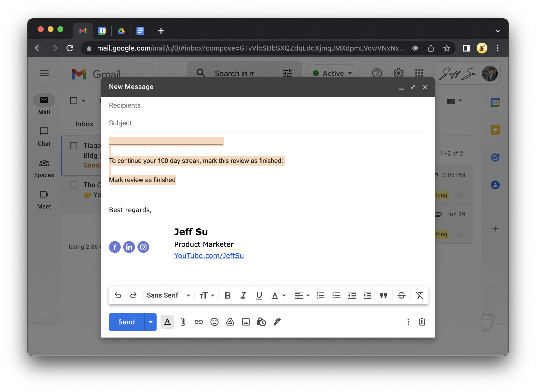Open the Chat section in sidebar
This screenshot has height=392, width=536.
click(44, 137)
